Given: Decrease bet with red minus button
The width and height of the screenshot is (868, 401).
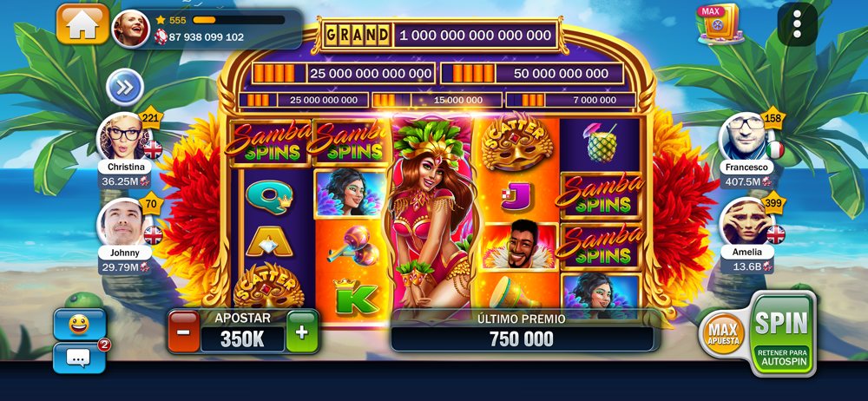Looking at the screenshot, I should point(184,332).
